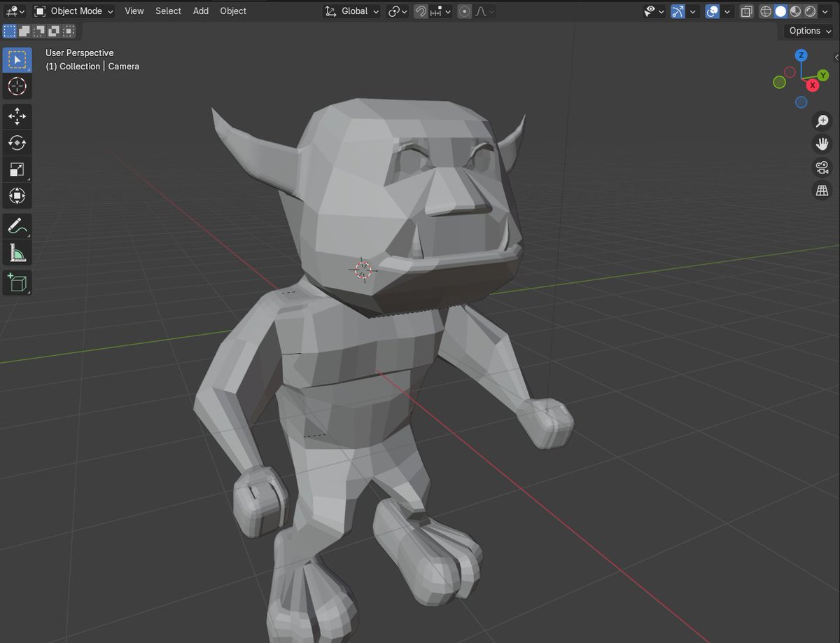Switch to solid shading
This screenshot has width=840, height=643.
point(780,11)
